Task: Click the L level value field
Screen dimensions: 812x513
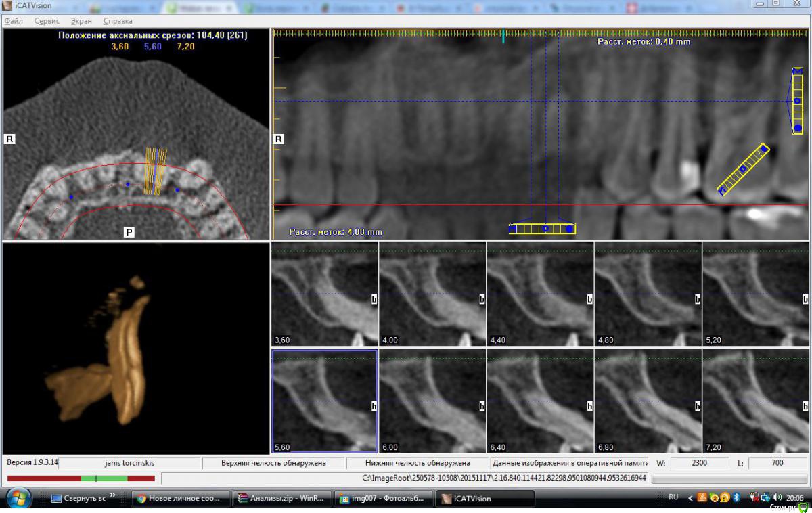Action: tap(777, 463)
